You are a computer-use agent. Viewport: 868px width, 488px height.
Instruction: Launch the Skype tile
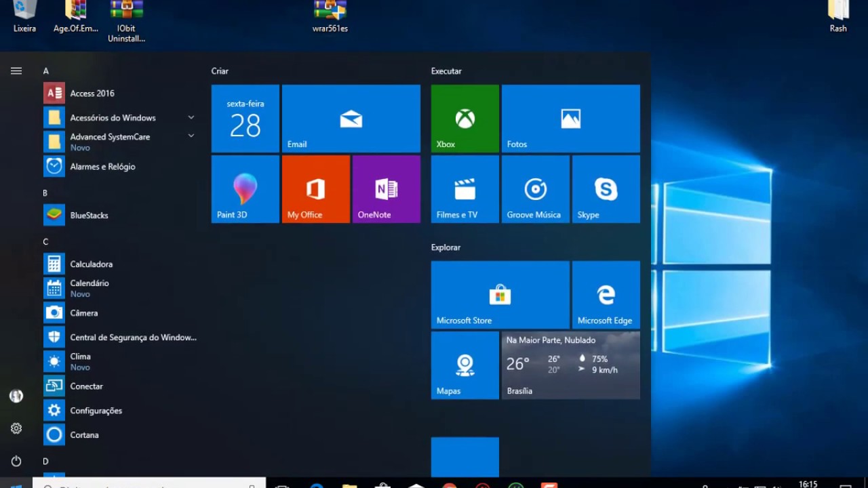(606, 189)
